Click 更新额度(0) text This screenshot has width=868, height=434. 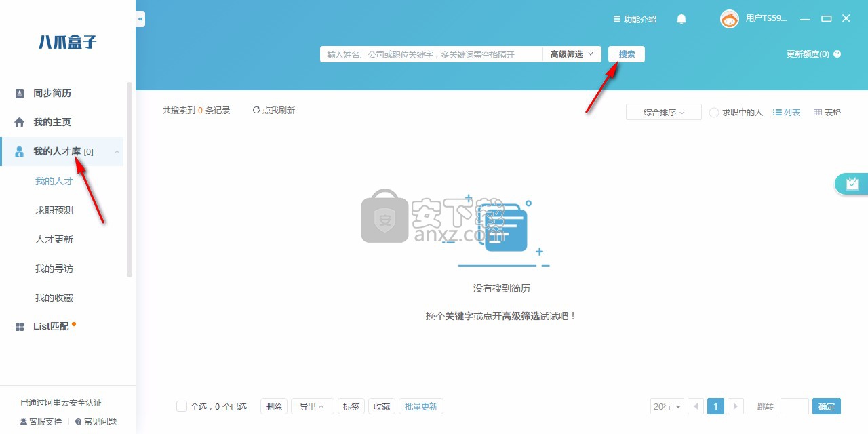(x=808, y=54)
